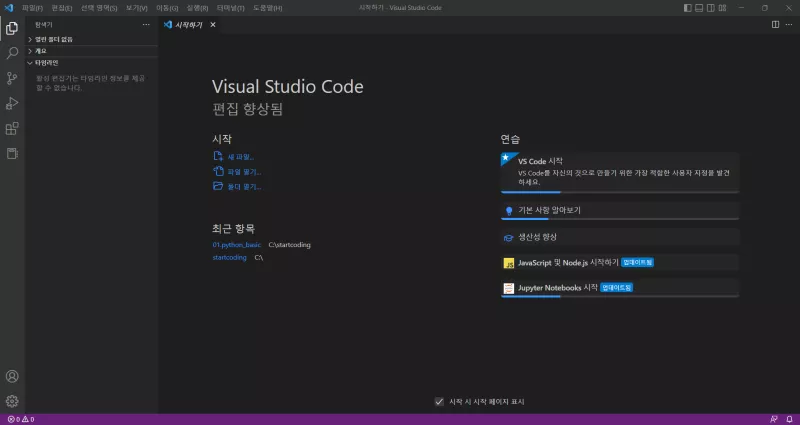This screenshot has width=800, height=425.
Task: Open the Accounts icon in activity bar
Action: pyautogui.click(x=12, y=376)
